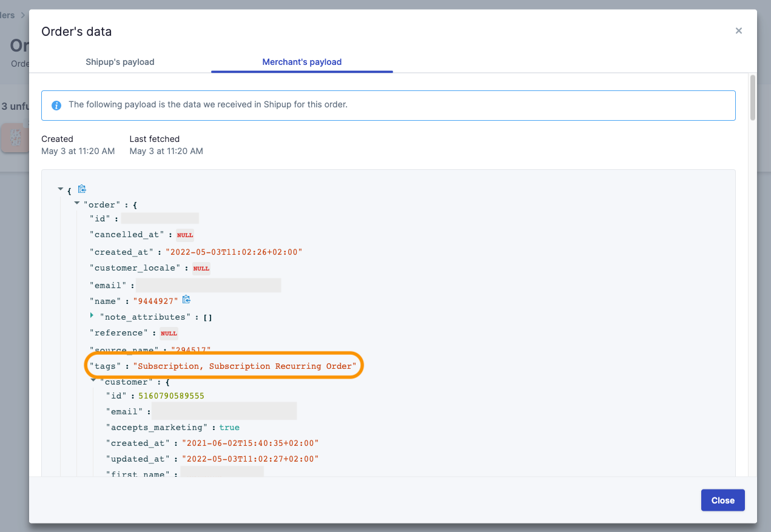Click the "accepts_marketing" true value
Screen dimensions: 771x532
coord(229,428)
